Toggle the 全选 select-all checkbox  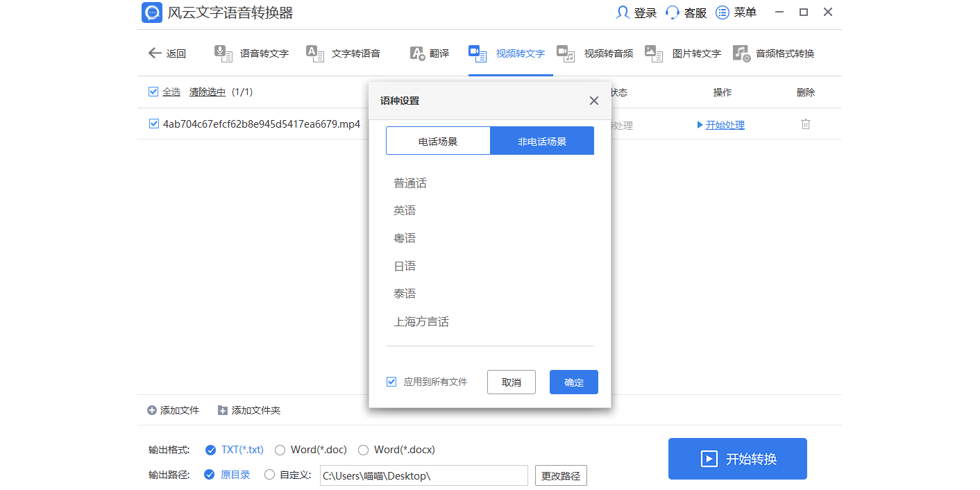pyautogui.click(x=153, y=91)
